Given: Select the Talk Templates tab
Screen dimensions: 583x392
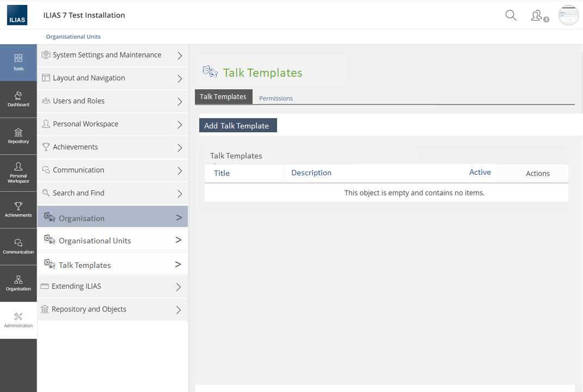Looking at the screenshot, I should [223, 97].
